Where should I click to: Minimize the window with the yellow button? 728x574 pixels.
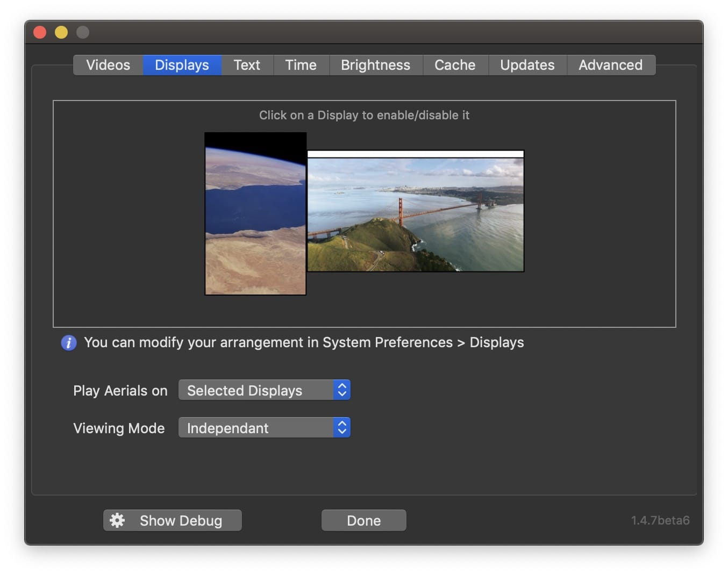tap(61, 32)
